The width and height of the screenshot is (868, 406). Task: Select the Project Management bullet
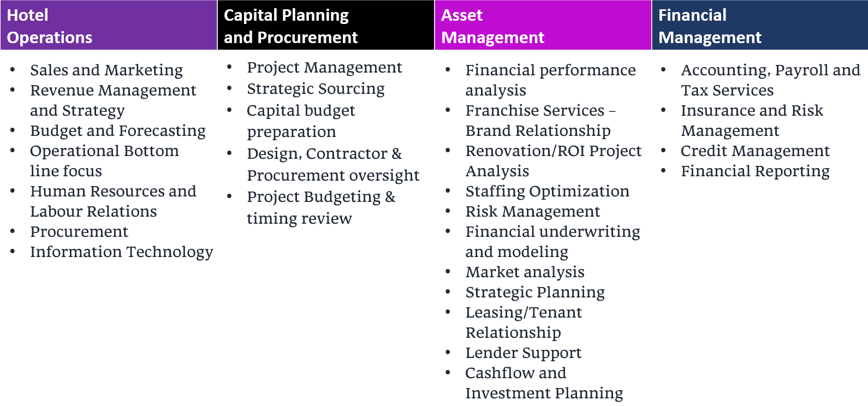click(x=324, y=68)
